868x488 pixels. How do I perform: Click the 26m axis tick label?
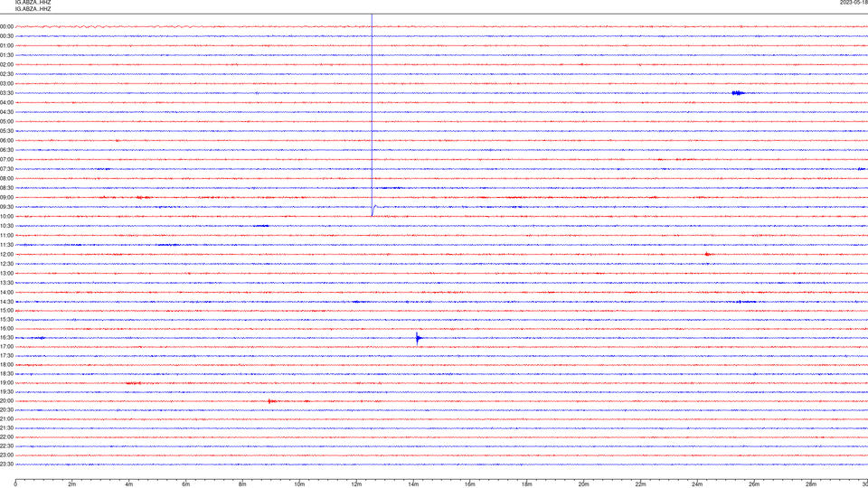754,484
